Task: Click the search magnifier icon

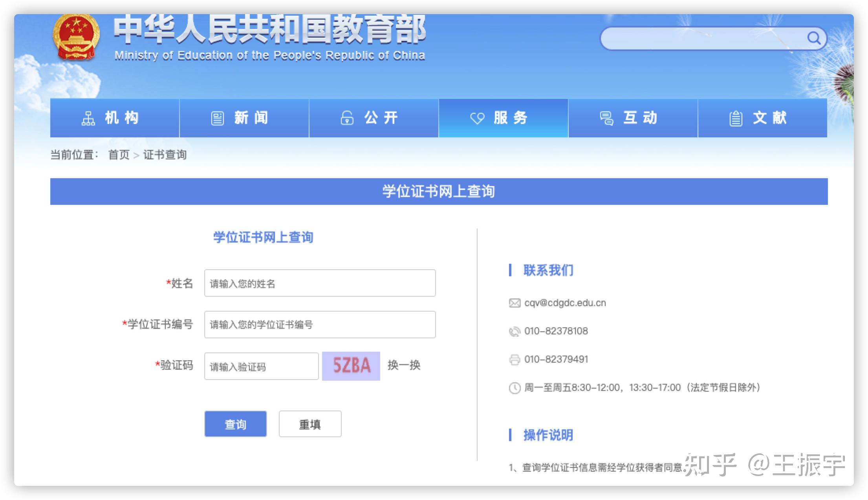Action: 813,38
